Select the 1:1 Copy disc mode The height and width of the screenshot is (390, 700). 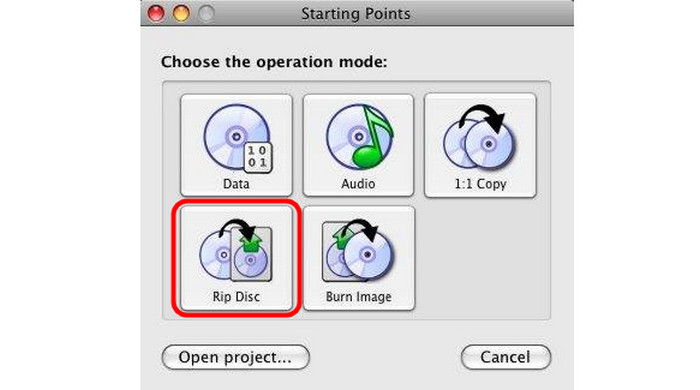click(480, 145)
